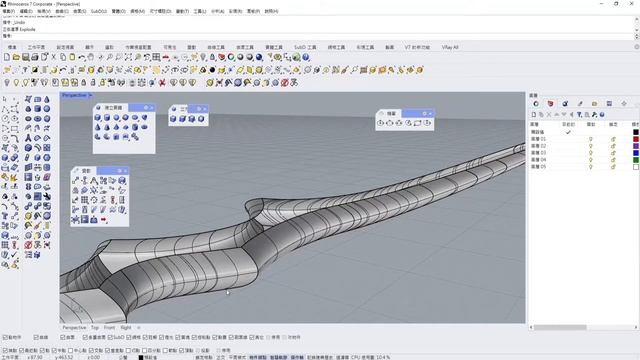Click the Copy icon in the toolbar
Image resolution: width=640 pixels, height=360 pixels.
point(63,57)
